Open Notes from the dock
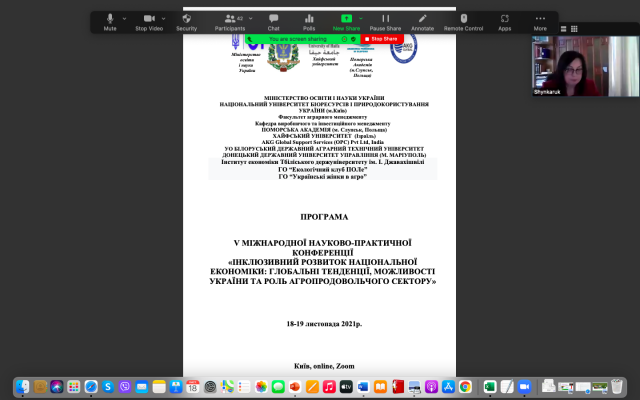 tap(159, 387)
